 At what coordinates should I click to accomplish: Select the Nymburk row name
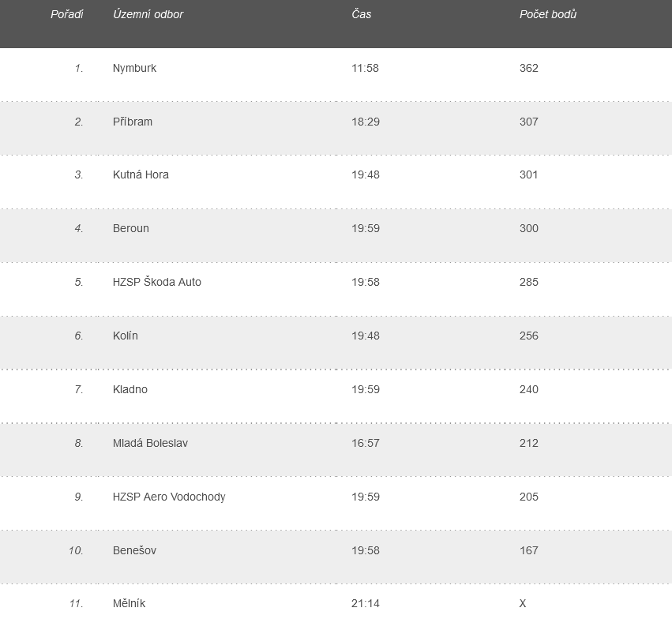(134, 68)
